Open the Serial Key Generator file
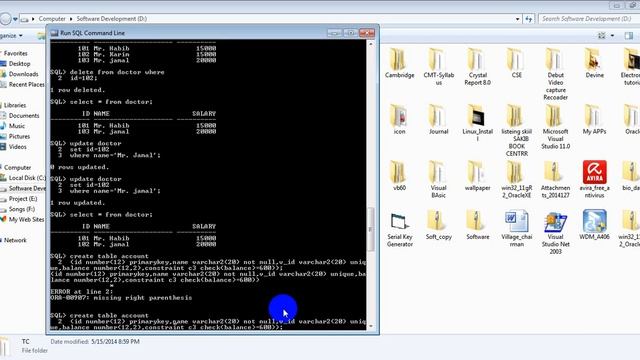The width and height of the screenshot is (640, 360). coord(399,229)
